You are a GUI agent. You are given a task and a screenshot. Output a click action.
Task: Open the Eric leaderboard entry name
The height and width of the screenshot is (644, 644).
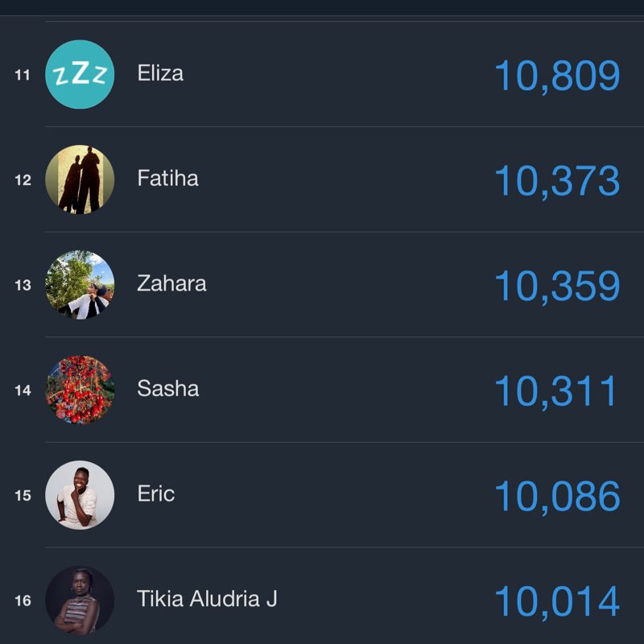click(x=155, y=494)
